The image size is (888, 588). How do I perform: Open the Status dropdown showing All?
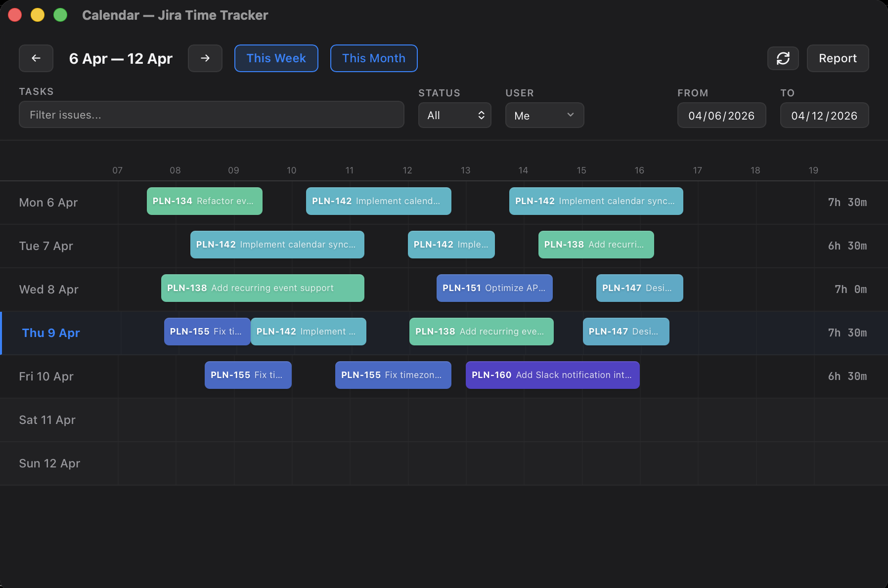pos(454,115)
